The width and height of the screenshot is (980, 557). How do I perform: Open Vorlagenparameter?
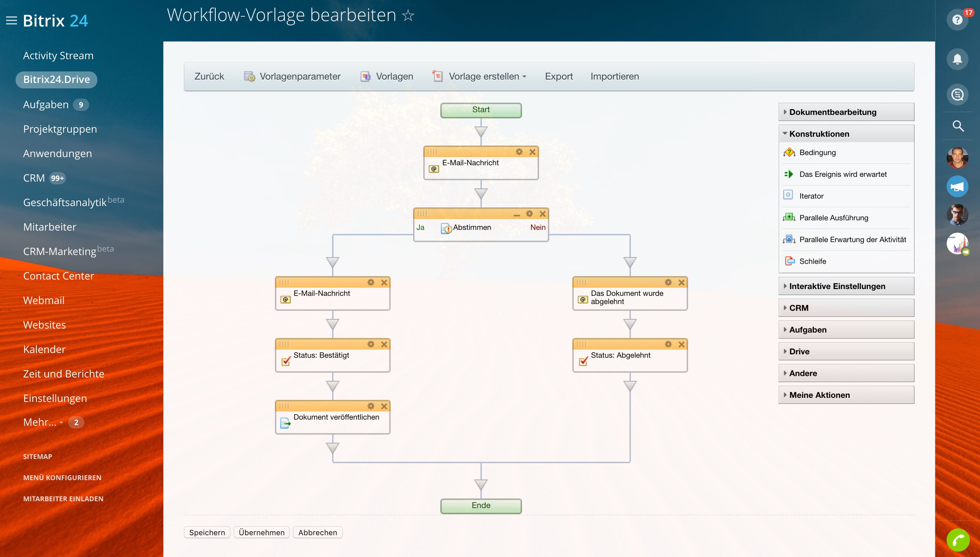[x=292, y=76]
